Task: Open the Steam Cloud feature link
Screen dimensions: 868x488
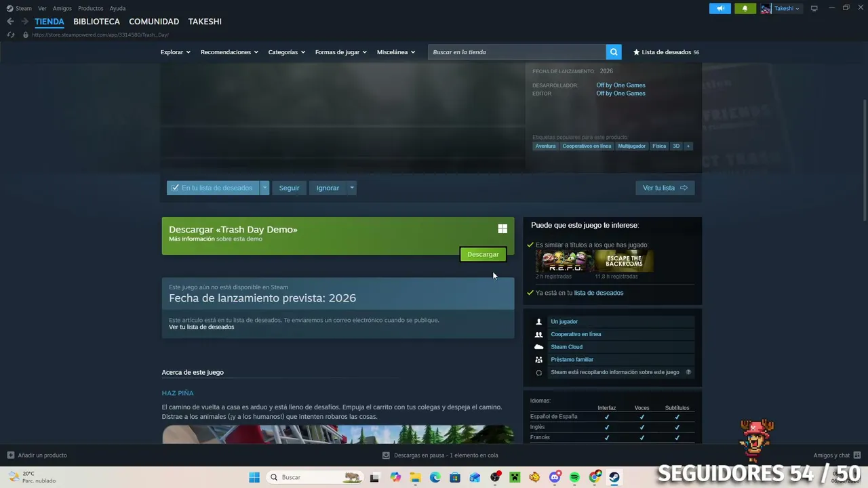Action: 566,347
